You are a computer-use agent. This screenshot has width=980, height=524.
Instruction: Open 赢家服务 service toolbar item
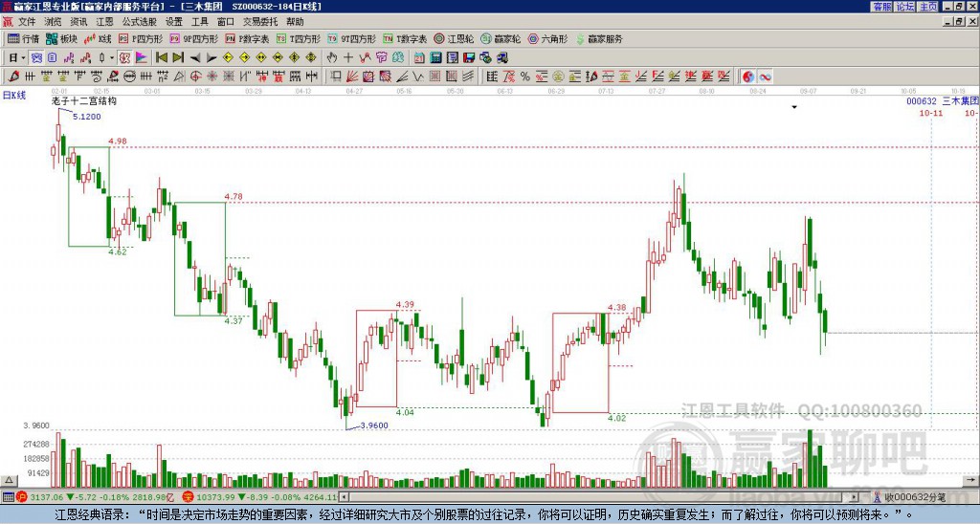pyautogui.click(x=599, y=38)
